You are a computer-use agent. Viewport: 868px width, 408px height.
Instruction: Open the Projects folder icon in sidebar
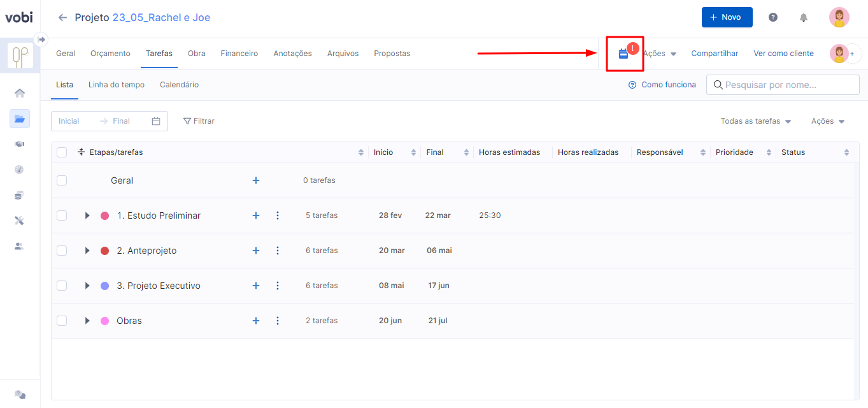(20, 119)
